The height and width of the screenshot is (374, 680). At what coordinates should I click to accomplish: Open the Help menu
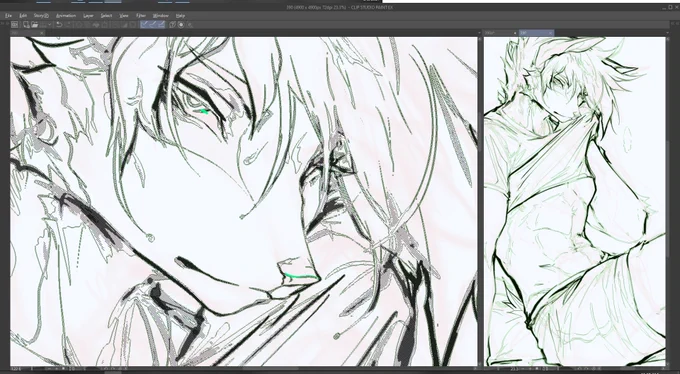click(x=180, y=16)
